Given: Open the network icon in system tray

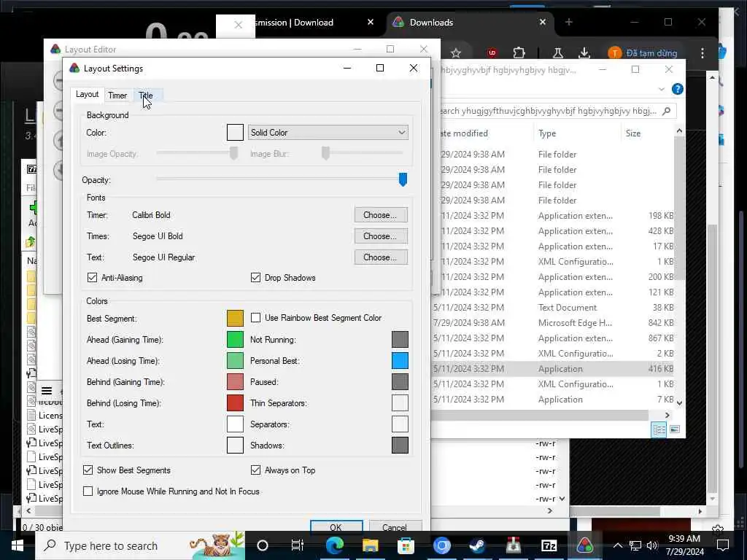Looking at the screenshot, I should [635, 545].
